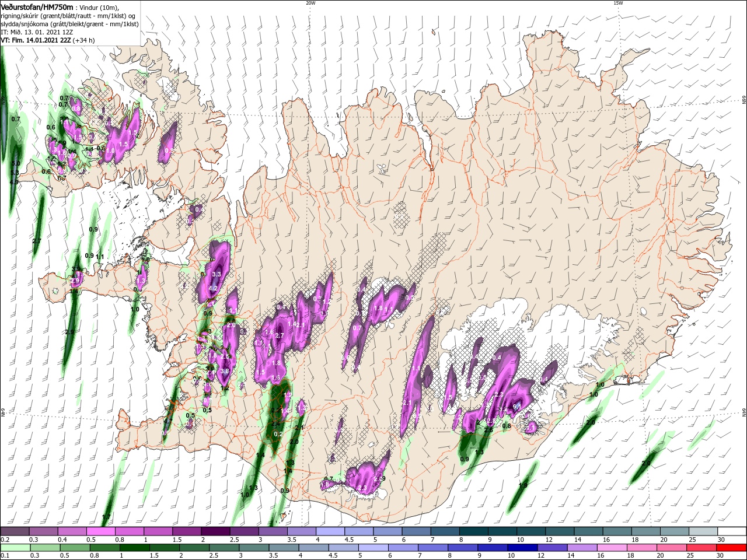Click the 30 label on the lower rain scale
Viewport: 747px width, 560px height.
(721, 556)
